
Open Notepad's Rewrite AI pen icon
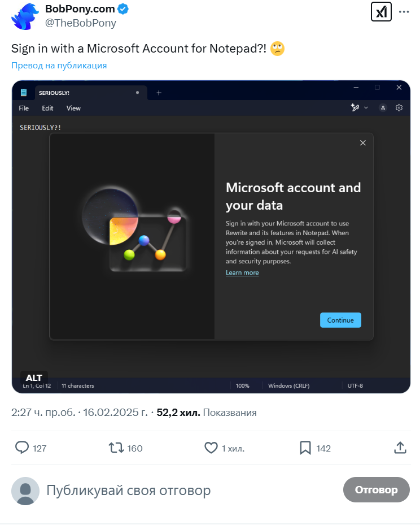(355, 108)
